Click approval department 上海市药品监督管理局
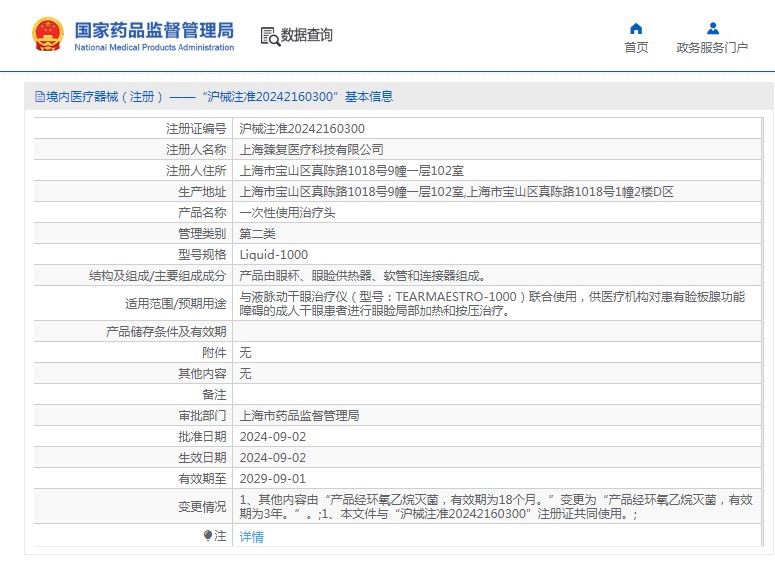This screenshot has width=775, height=566. click(x=300, y=415)
